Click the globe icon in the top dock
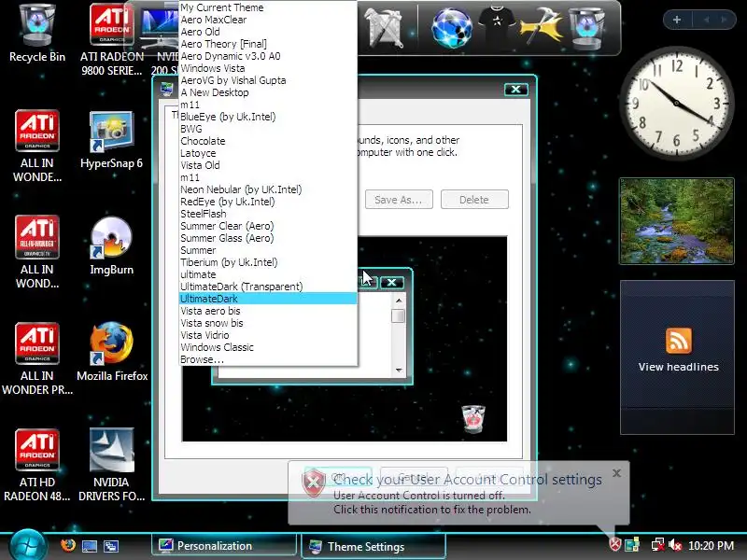The width and height of the screenshot is (747, 560). 451,28
